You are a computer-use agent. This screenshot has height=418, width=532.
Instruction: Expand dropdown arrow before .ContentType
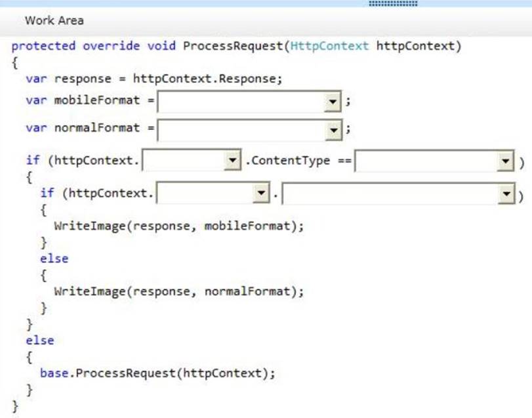pyautogui.click(x=233, y=161)
